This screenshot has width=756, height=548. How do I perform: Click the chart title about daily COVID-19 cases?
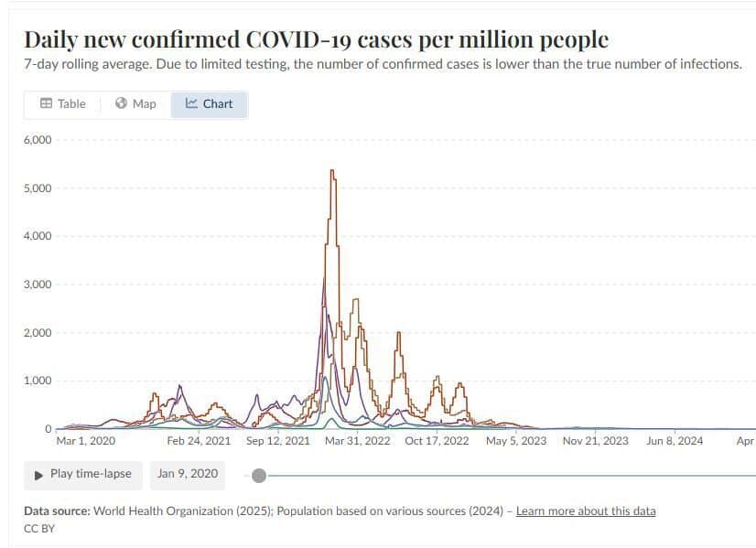point(316,39)
